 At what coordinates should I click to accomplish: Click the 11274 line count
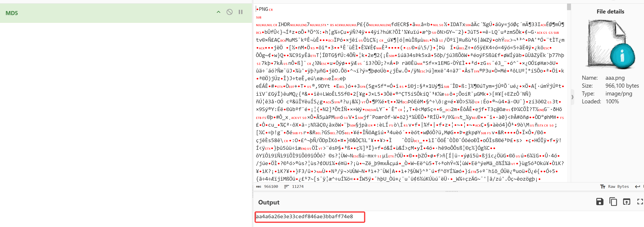coord(298,186)
